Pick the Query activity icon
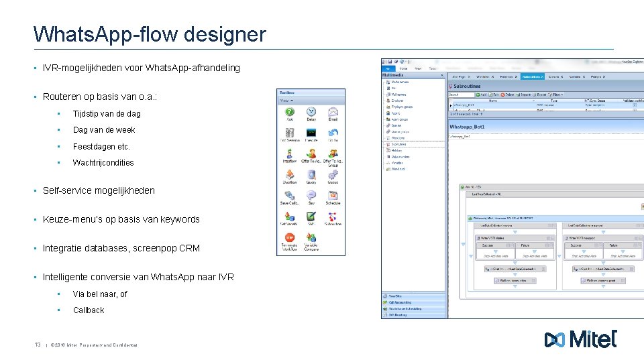The width and height of the screenshot is (644, 362). pyautogui.click(x=311, y=174)
